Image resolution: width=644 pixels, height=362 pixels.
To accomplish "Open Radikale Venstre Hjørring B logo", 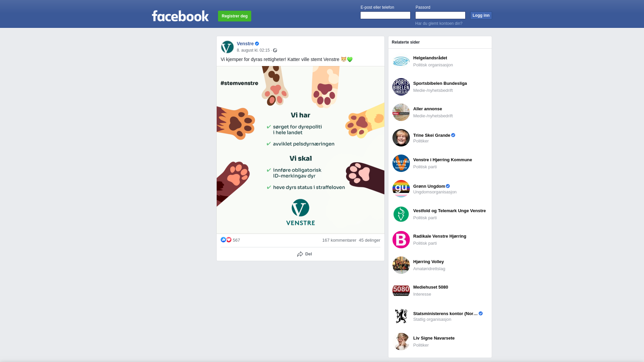I will coord(401,240).
